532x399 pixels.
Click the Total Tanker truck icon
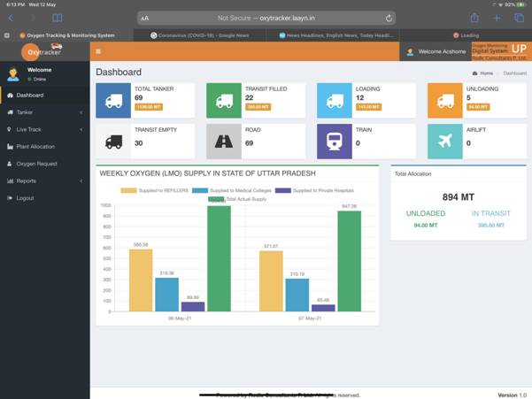[113, 102]
